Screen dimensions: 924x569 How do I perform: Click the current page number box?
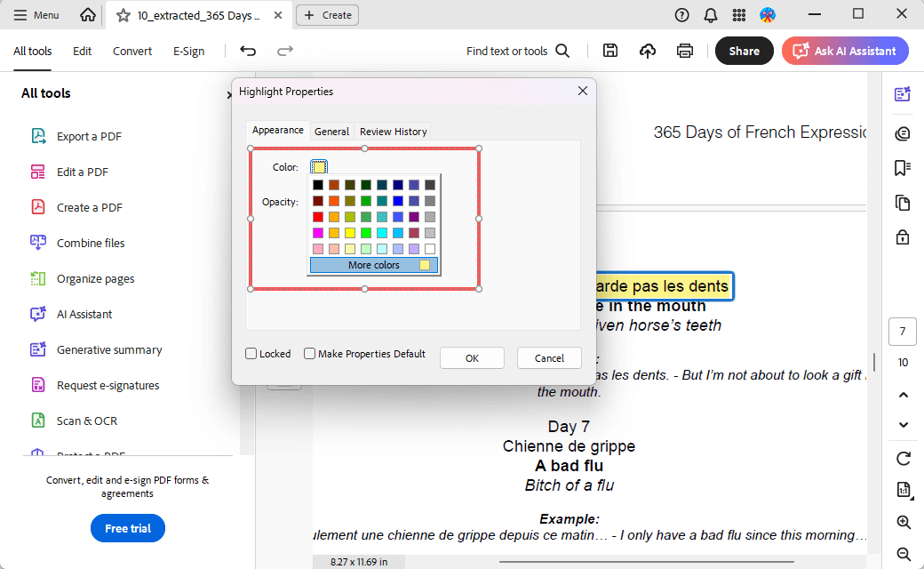(x=903, y=333)
